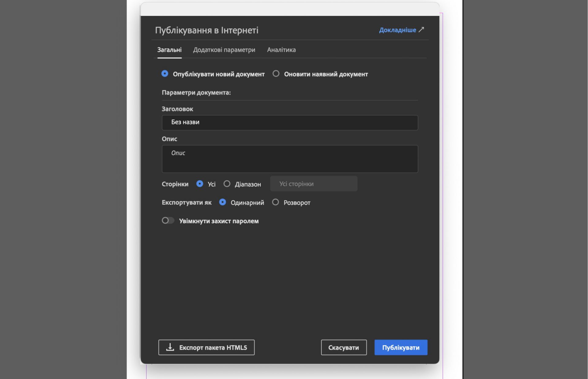Screen dimensions: 588x379
Task: Open the Додаткові параметри tab
Action: (224, 50)
